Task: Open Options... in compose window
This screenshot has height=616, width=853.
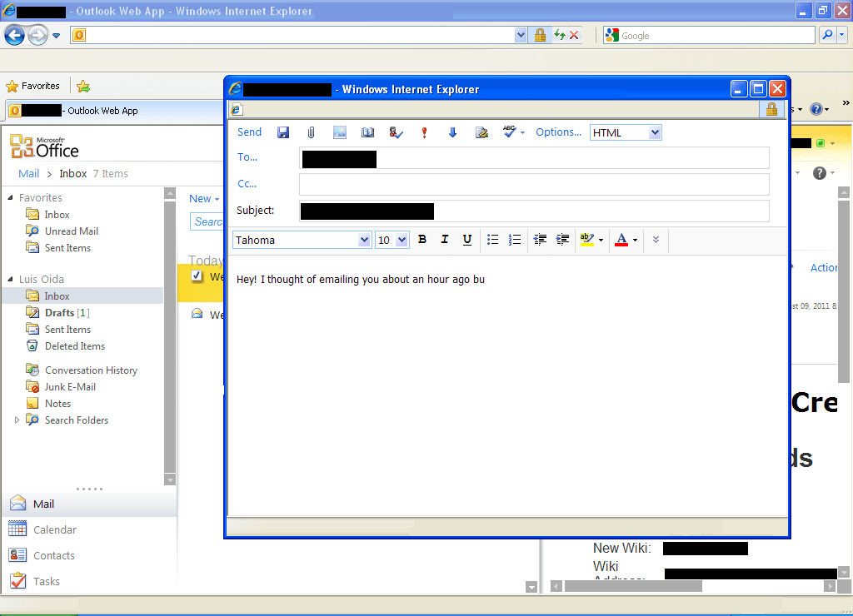Action: [x=558, y=132]
